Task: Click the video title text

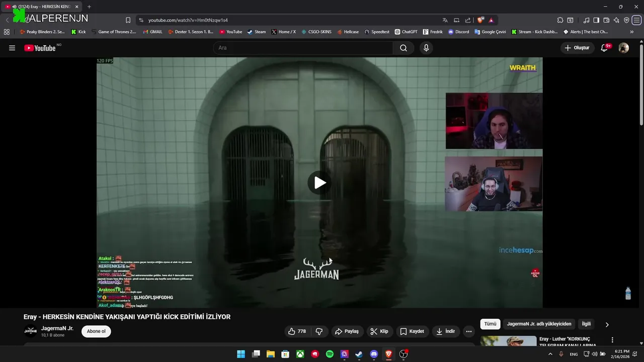Action: coord(127,317)
